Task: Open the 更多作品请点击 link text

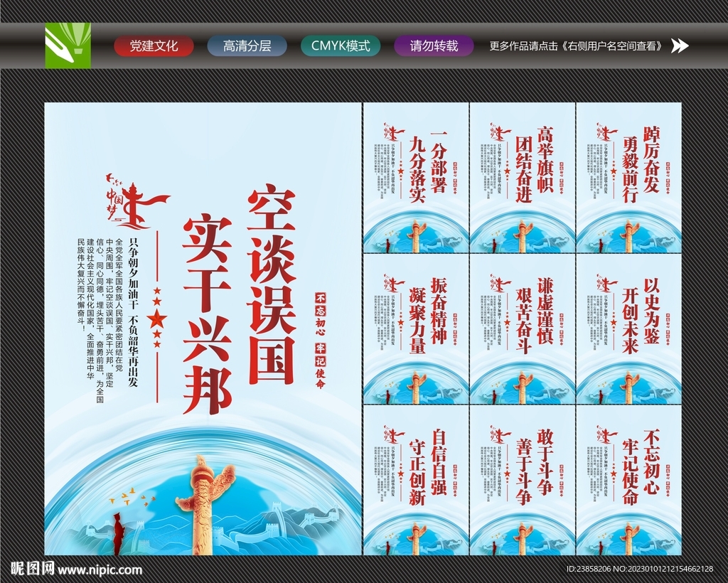Action: point(576,46)
